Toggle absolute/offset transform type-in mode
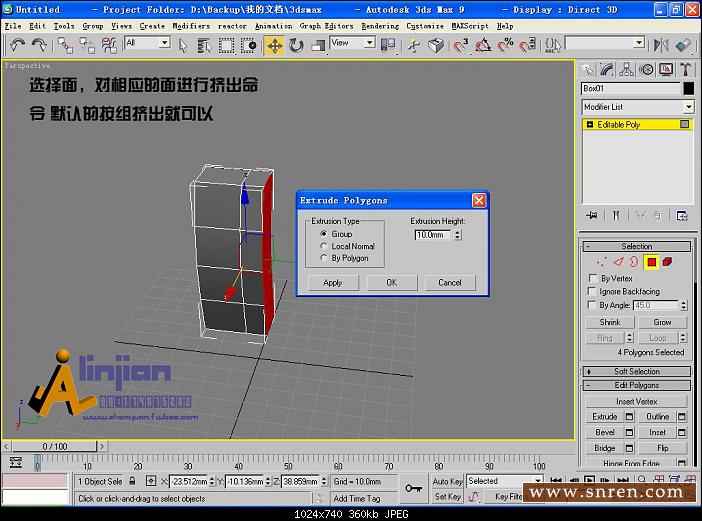This screenshot has height=521, width=702. (151, 482)
